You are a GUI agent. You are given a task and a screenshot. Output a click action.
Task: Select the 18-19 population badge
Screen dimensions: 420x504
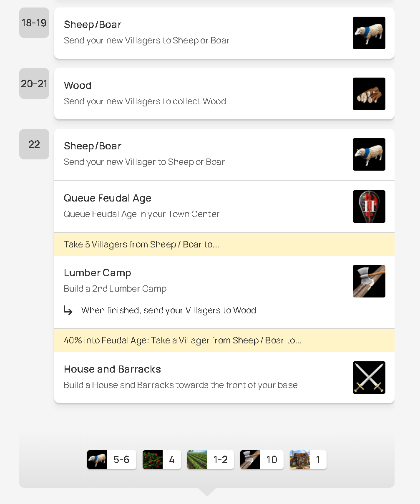pyautogui.click(x=34, y=23)
